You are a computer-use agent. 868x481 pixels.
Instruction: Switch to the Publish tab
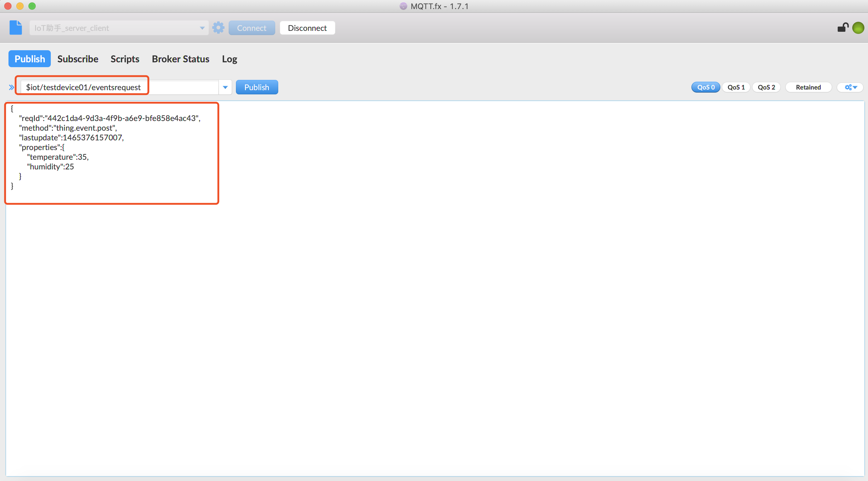(x=30, y=59)
